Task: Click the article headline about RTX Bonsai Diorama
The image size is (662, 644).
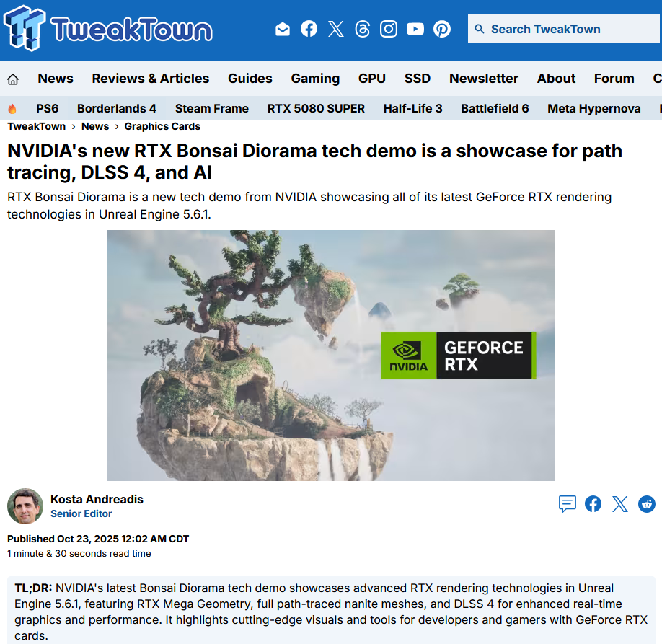Action: (x=314, y=162)
